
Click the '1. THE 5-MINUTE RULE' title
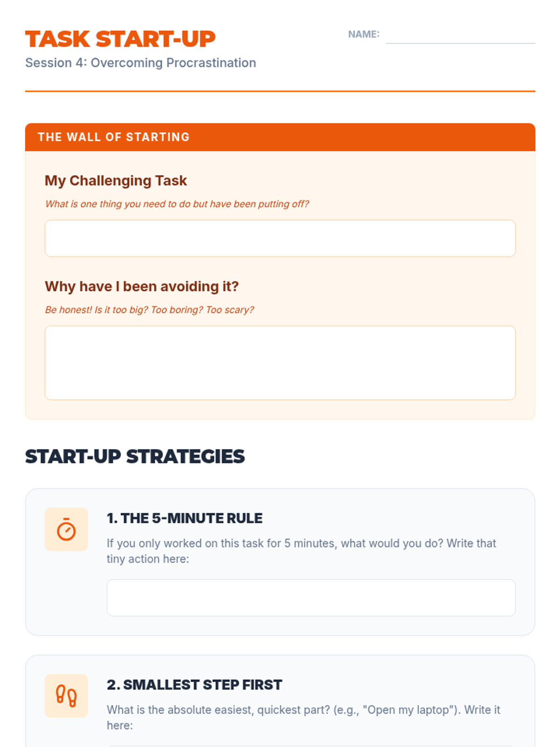tap(185, 518)
